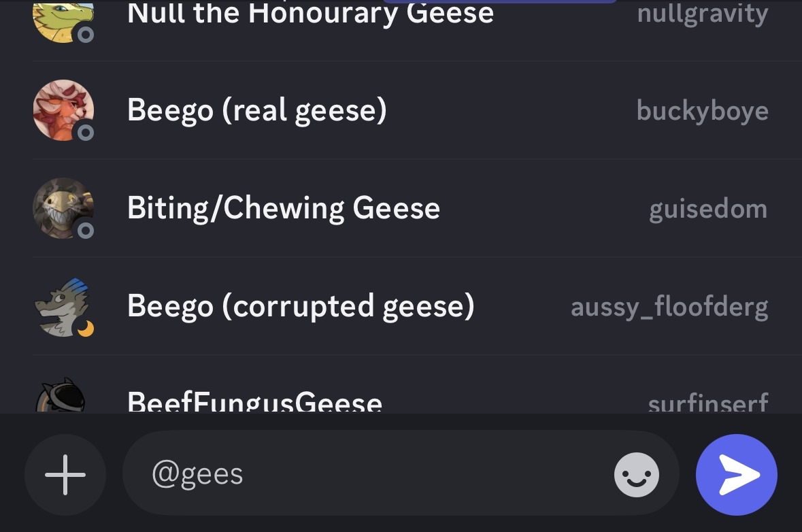Focus the message field containing @gees
This screenshot has height=532, width=802.
[401, 473]
